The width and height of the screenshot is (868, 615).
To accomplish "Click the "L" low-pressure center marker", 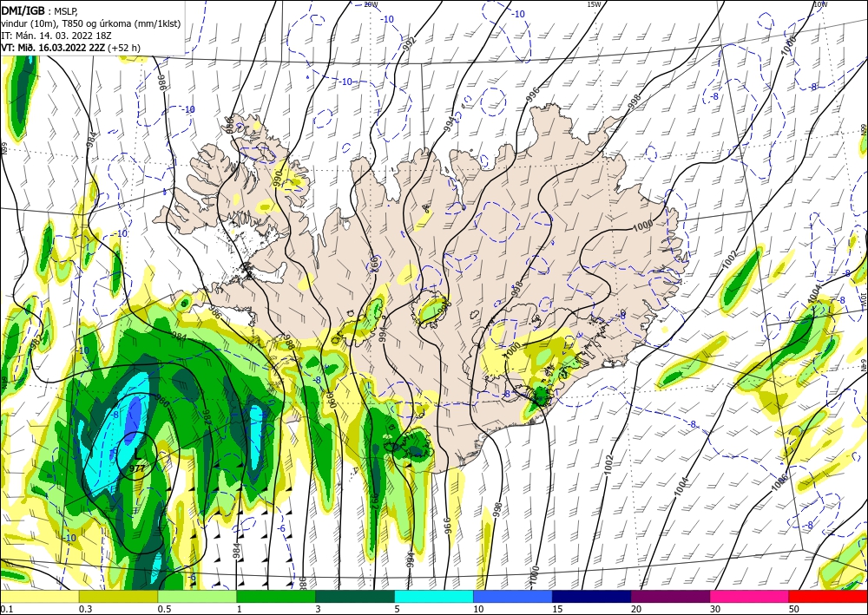I will (137, 454).
